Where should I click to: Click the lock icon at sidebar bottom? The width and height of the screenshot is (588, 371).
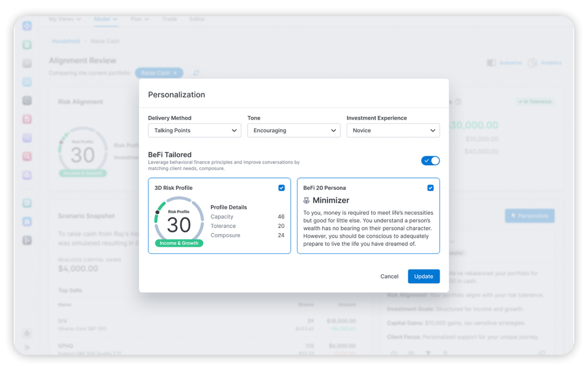click(x=27, y=333)
